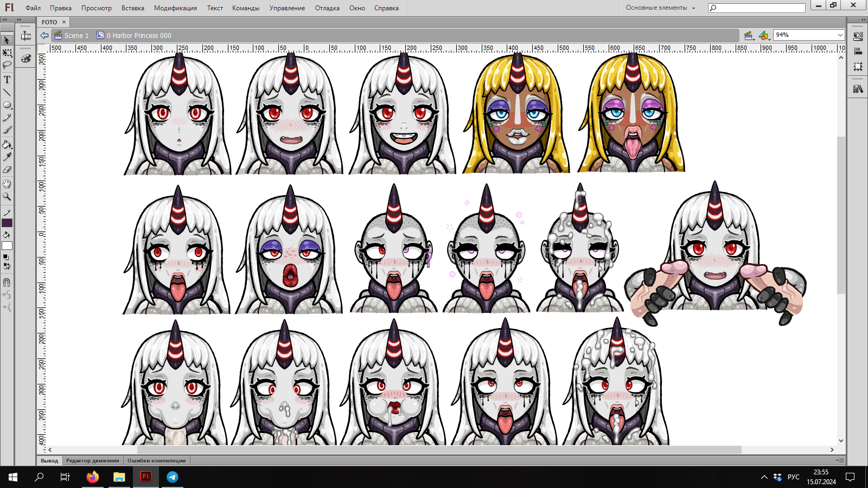Screen dimensions: 868x488
Task: Choose the Lasso tool
Action: pos(7,65)
